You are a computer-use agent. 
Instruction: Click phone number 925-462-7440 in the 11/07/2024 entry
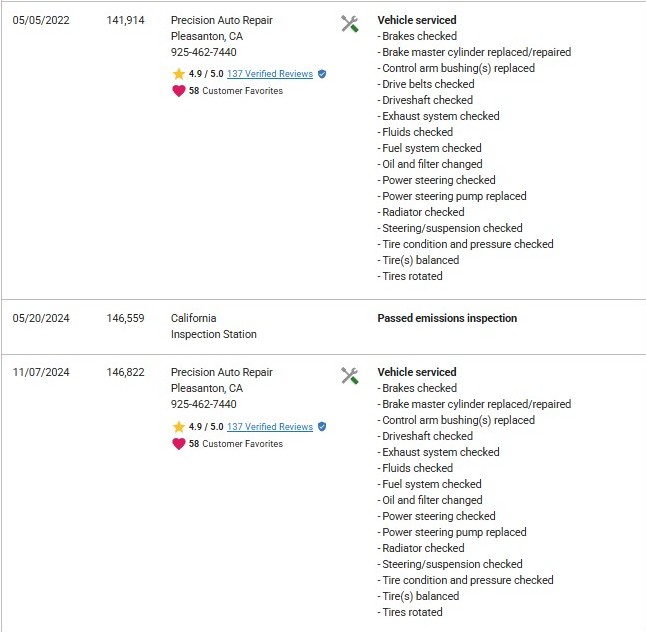[203, 404]
